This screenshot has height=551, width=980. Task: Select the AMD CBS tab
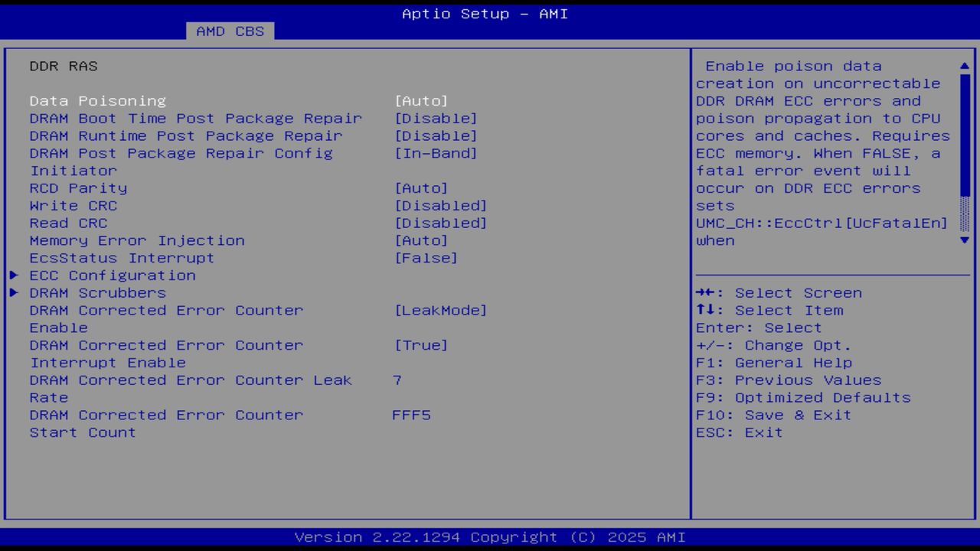pyautogui.click(x=228, y=31)
